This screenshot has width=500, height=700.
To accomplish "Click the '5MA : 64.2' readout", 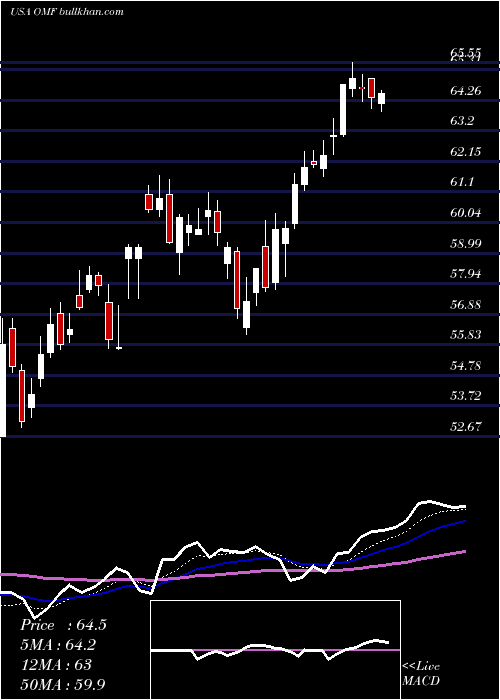I will (x=58, y=645).
